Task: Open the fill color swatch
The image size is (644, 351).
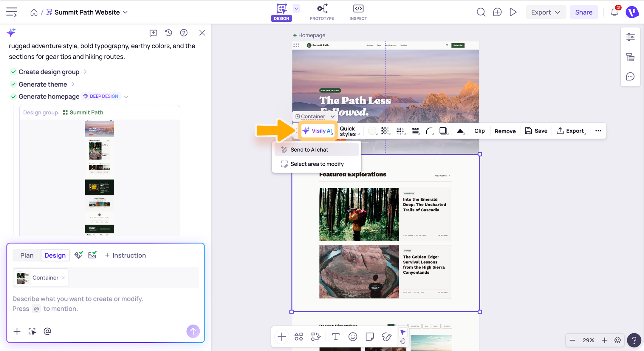Action: point(372,131)
